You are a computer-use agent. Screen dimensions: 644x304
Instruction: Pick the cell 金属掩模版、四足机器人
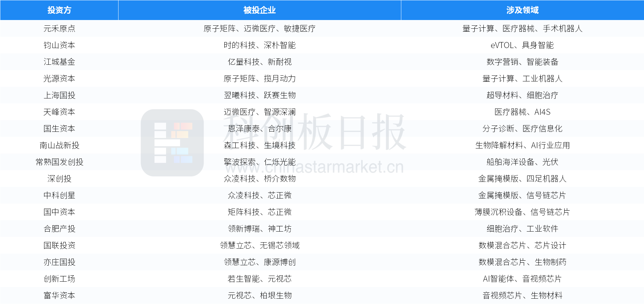(x=522, y=179)
